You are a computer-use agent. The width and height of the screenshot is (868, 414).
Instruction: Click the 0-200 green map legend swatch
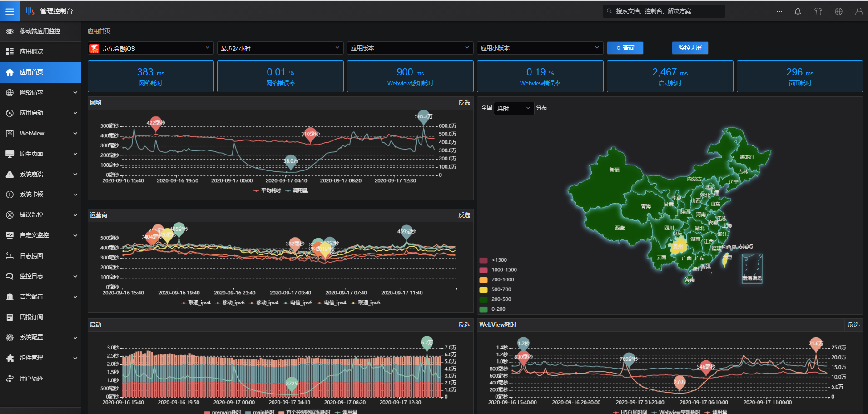click(483, 309)
